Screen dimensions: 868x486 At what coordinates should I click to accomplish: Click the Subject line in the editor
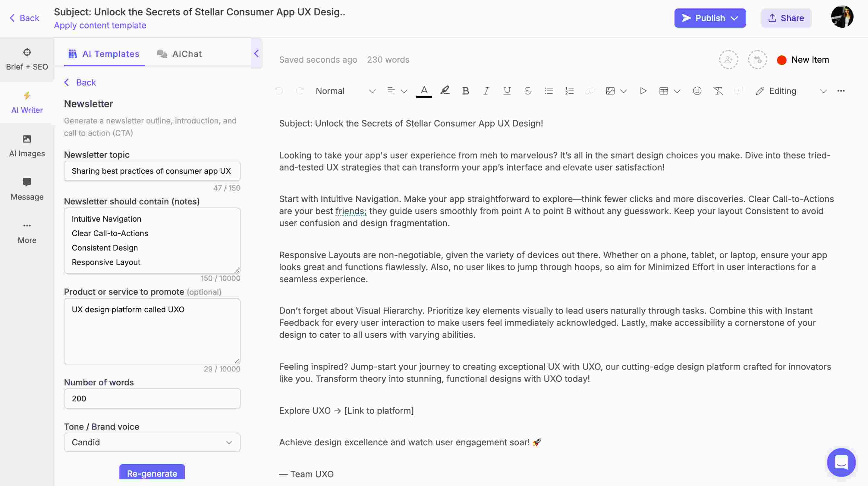pyautogui.click(x=411, y=123)
